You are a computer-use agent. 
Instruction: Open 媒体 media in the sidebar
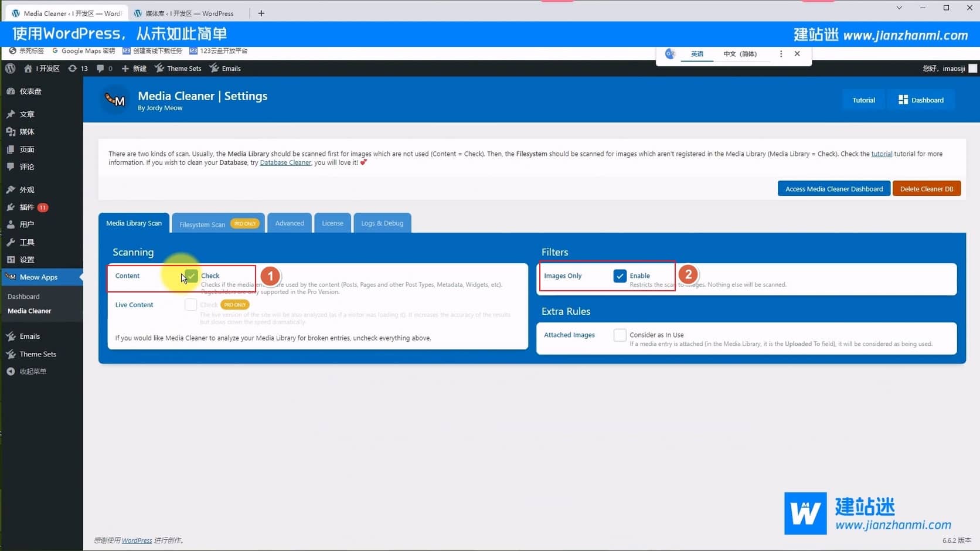[x=27, y=132]
